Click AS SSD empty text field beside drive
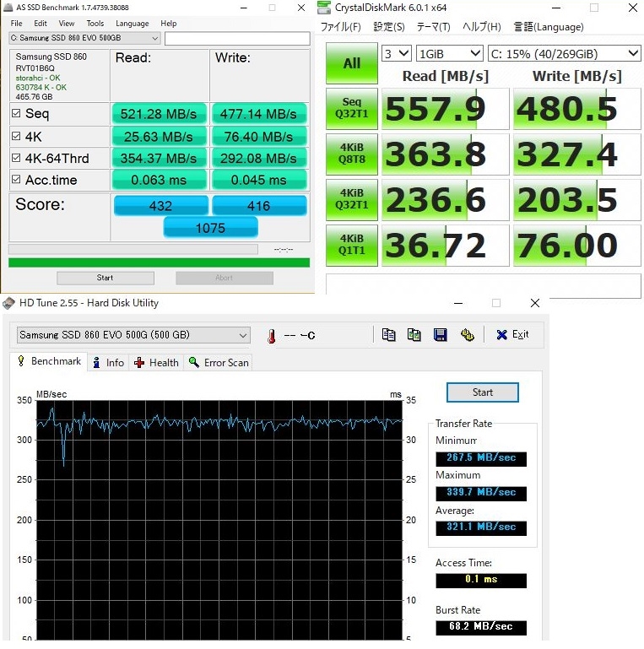The image size is (644, 649). click(x=237, y=38)
